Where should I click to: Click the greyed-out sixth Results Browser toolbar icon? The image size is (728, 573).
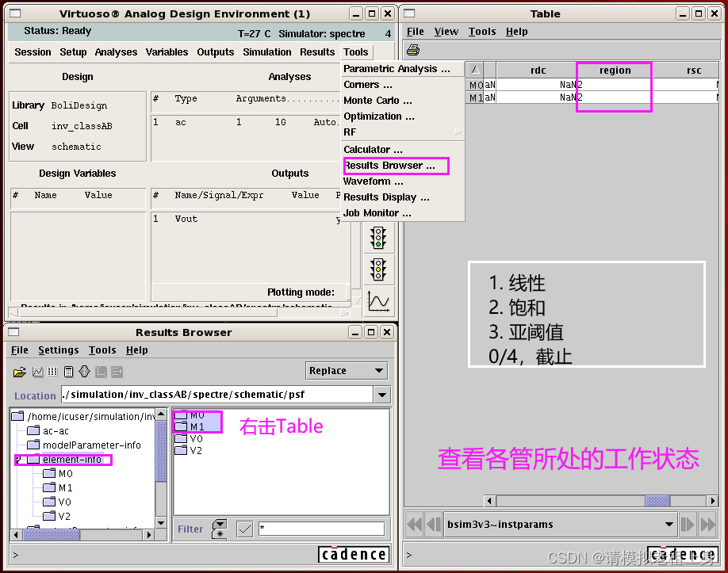[x=101, y=372]
